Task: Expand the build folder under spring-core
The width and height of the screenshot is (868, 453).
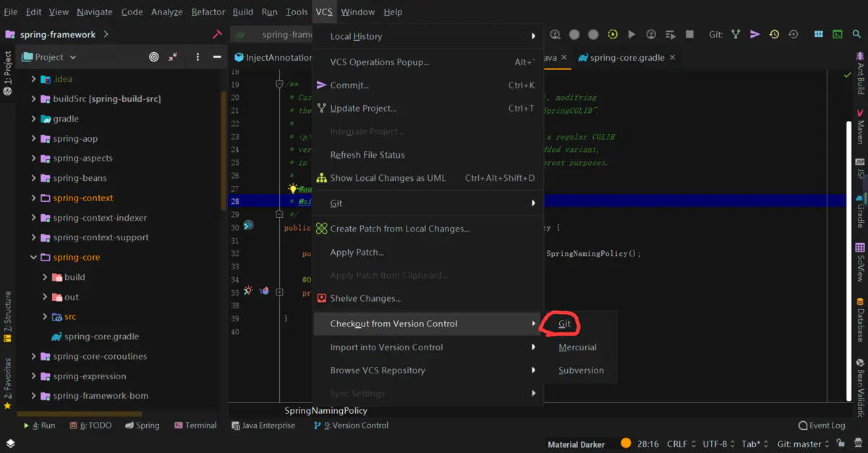Action: click(x=46, y=277)
